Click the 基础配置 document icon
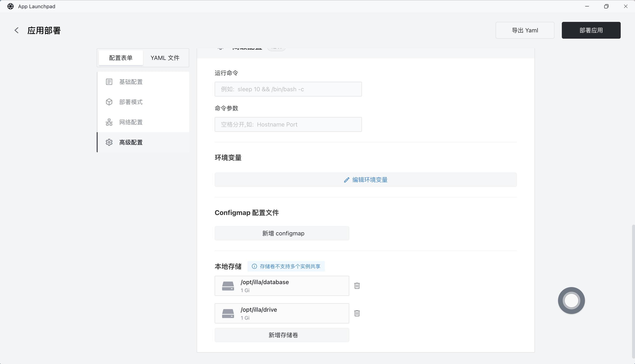Screen dimensions: 635x364 coord(109,82)
